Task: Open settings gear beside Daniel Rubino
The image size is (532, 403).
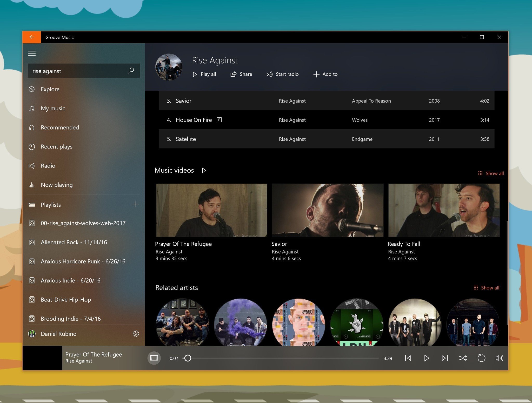Action: 136,334
